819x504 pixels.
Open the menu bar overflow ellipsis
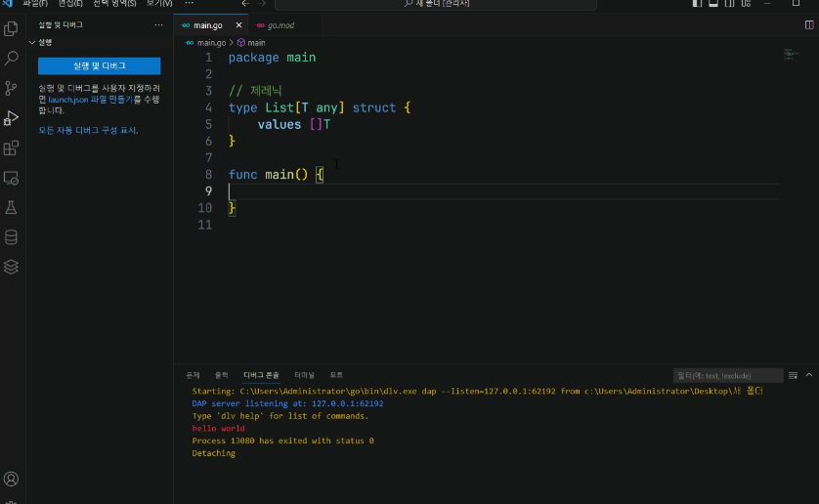click(189, 3)
